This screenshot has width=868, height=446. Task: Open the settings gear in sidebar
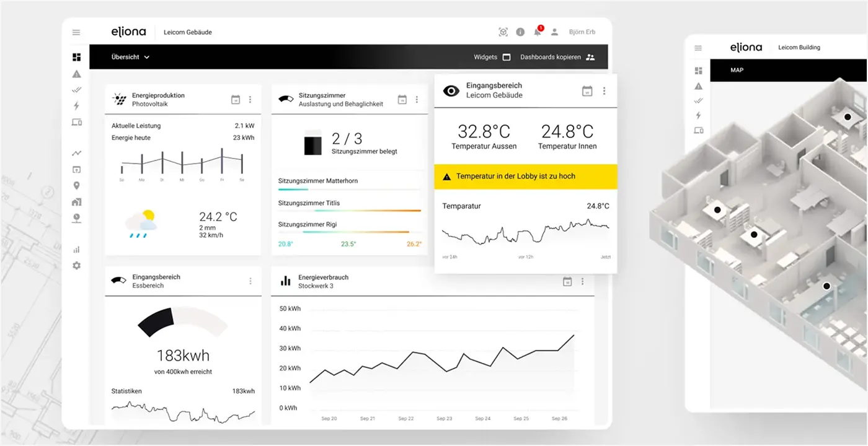pos(76,266)
